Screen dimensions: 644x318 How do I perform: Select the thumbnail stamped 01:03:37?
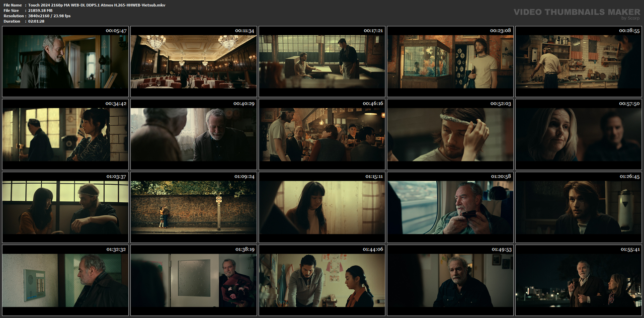(65, 207)
